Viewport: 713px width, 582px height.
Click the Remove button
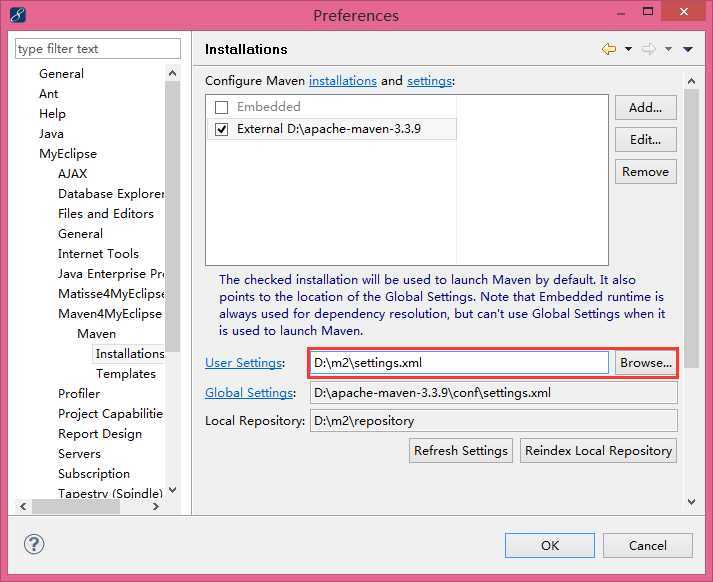pyautogui.click(x=645, y=171)
